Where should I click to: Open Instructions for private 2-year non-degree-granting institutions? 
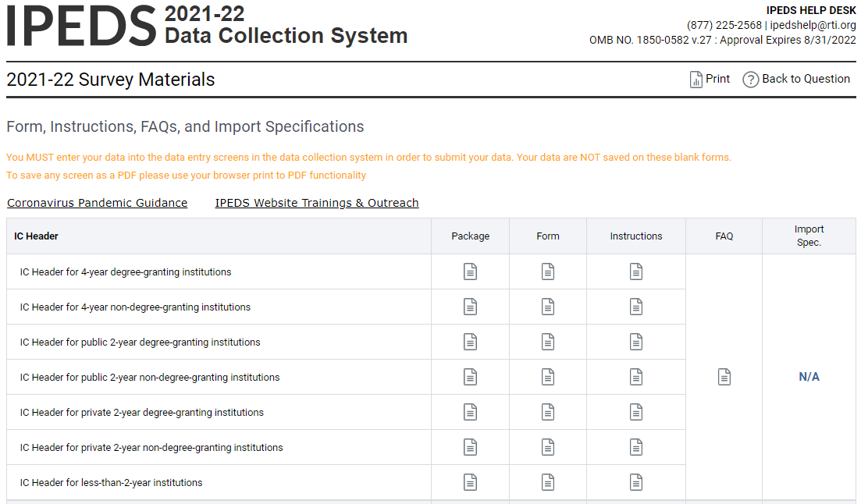[x=636, y=447]
